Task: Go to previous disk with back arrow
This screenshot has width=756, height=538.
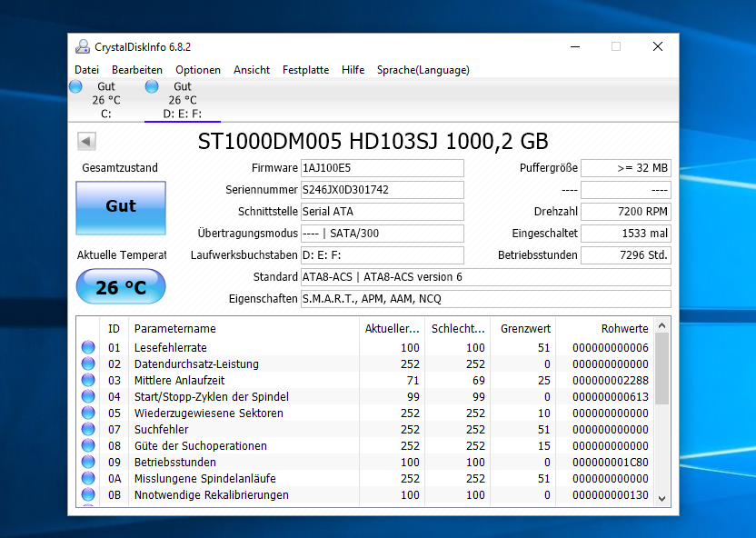Action: [x=86, y=141]
